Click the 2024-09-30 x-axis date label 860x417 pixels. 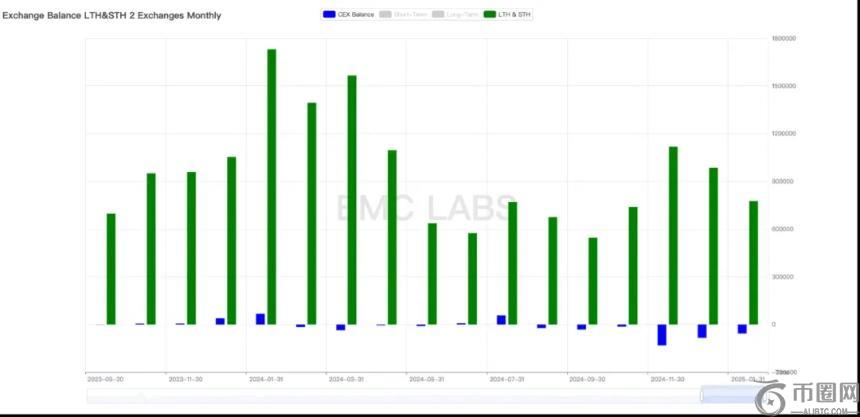coord(586,380)
